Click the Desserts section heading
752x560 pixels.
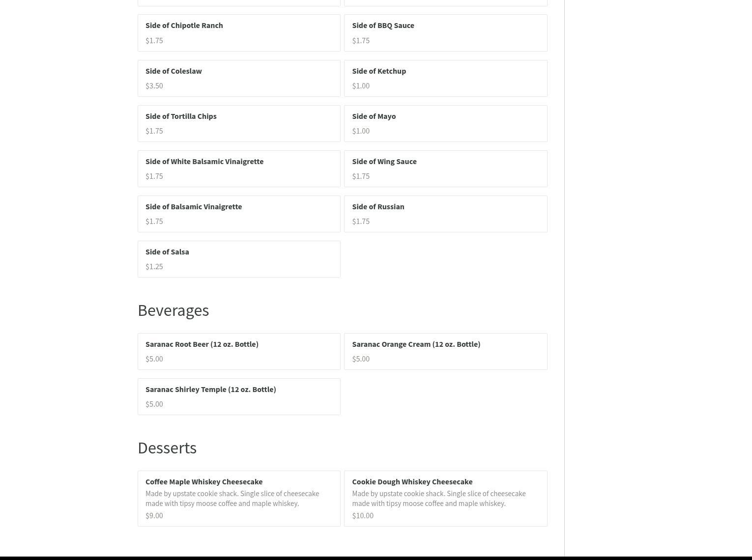167,448
